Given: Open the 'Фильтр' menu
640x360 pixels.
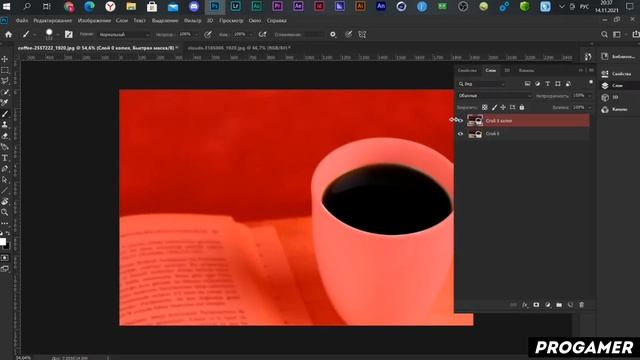Looking at the screenshot, I should click(192, 20).
